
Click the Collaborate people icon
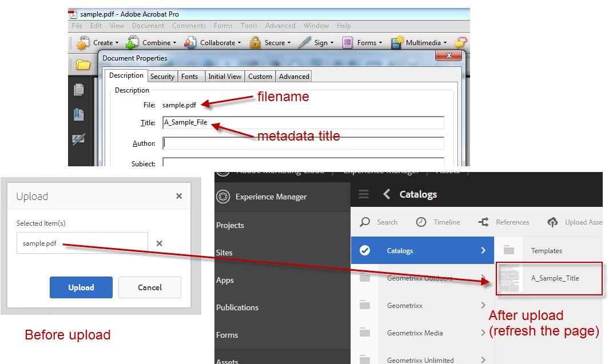pos(190,43)
